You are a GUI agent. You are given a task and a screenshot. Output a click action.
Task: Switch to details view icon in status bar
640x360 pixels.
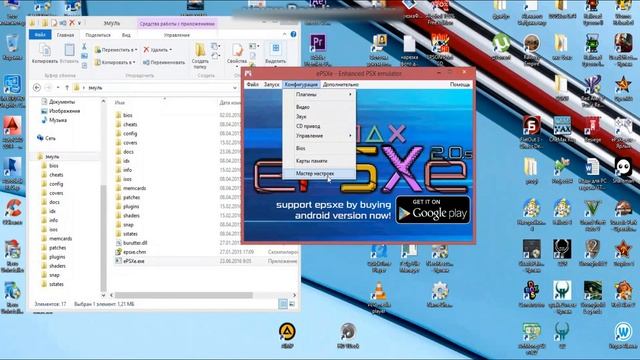(x=283, y=304)
